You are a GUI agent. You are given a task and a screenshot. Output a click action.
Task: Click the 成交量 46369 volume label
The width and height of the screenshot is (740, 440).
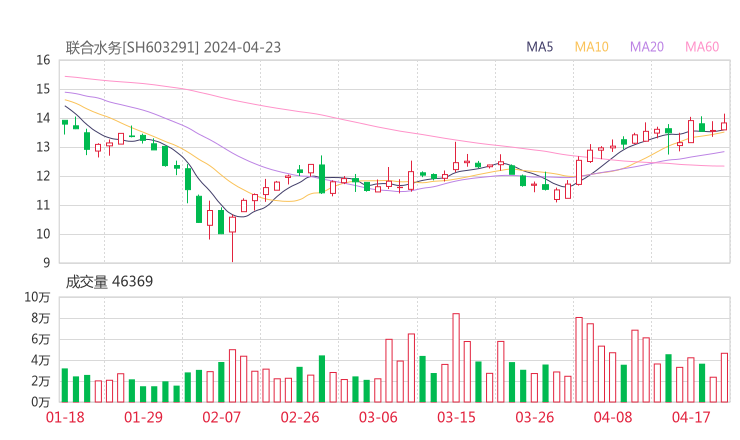[x=109, y=282]
